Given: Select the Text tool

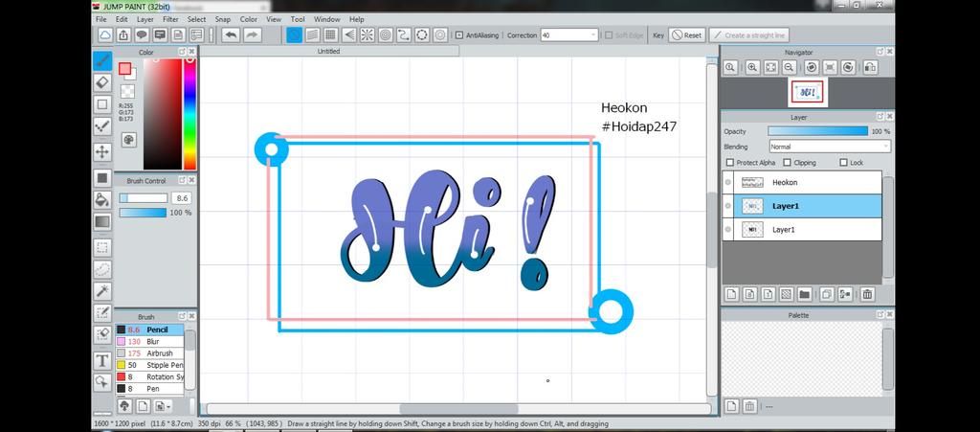Looking at the screenshot, I should (x=102, y=361).
